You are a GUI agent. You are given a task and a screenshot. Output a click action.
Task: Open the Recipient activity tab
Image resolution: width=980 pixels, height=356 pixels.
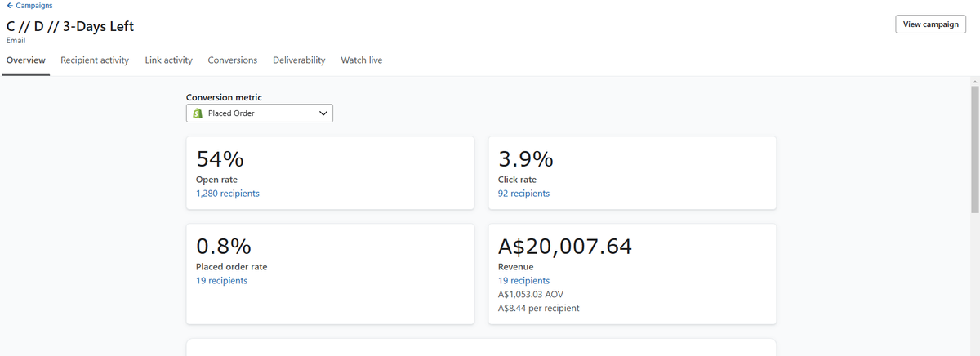95,60
